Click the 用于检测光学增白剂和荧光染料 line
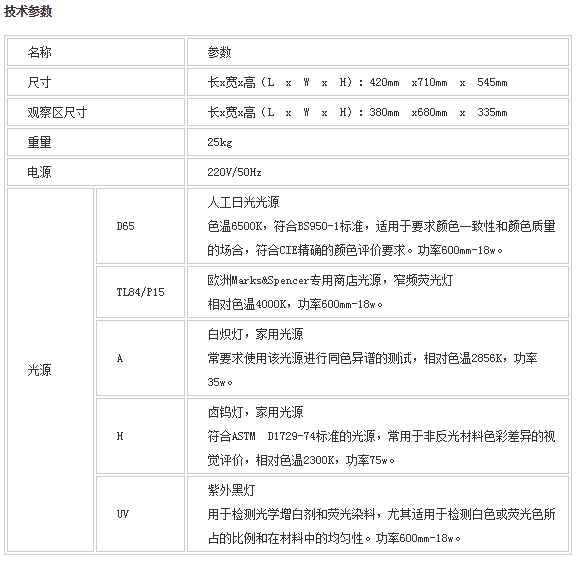 pyautogui.click(x=381, y=514)
